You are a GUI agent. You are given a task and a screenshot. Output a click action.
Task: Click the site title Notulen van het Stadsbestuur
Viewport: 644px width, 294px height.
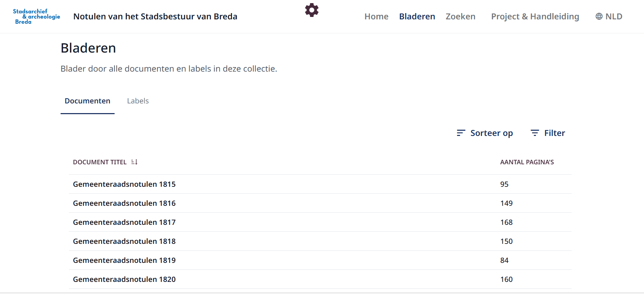[155, 16]
